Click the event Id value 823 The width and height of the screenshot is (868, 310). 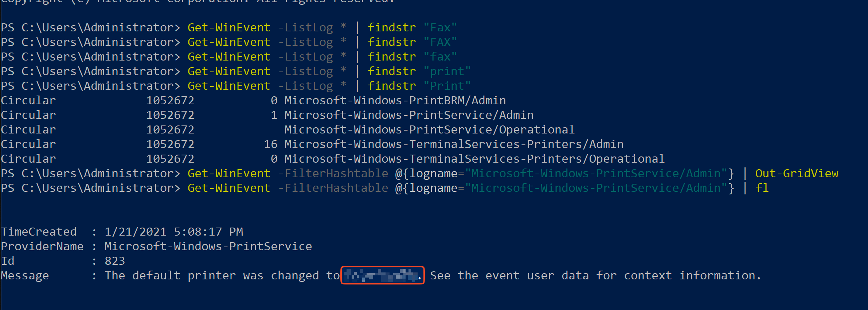(x=115, y=261)
